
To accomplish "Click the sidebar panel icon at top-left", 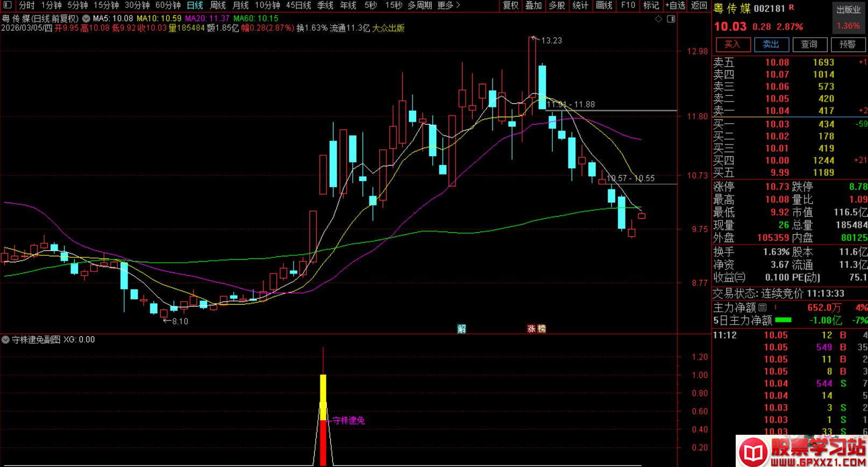I will click(7, 5).
